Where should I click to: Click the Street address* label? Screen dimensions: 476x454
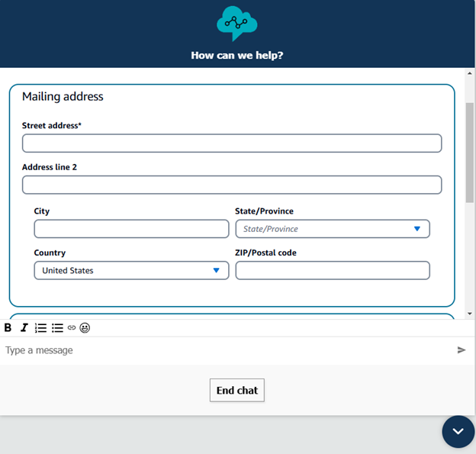pos(52,125)
